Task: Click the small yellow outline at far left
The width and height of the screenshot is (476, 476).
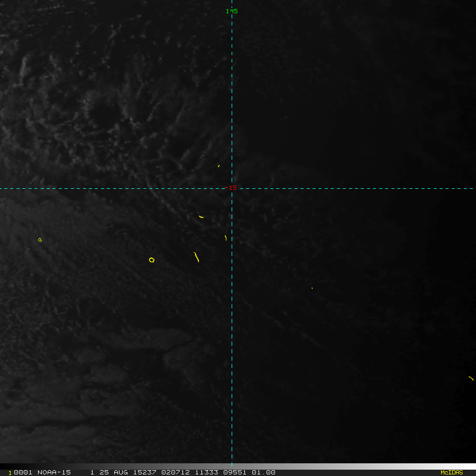Action: coord(40,240)
